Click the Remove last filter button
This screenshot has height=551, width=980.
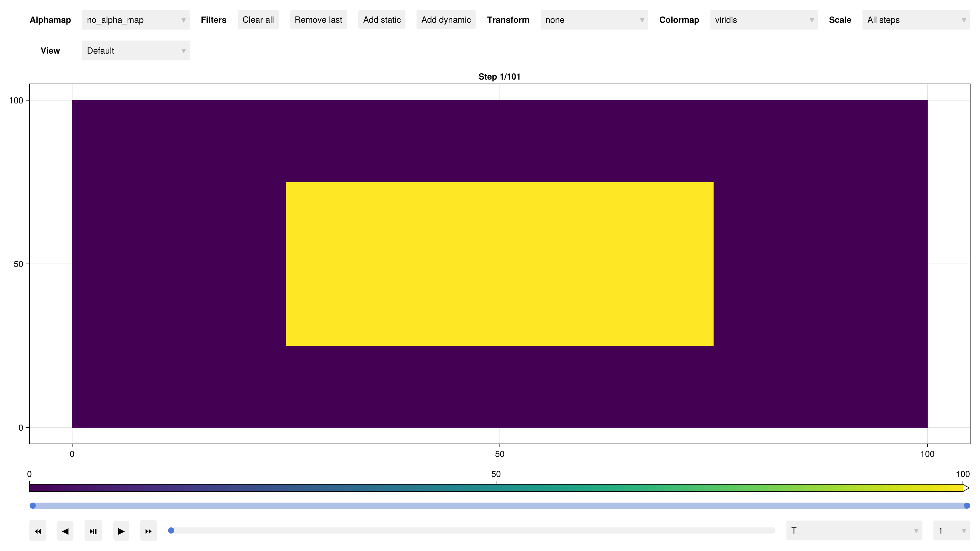(x=318, y=20)
